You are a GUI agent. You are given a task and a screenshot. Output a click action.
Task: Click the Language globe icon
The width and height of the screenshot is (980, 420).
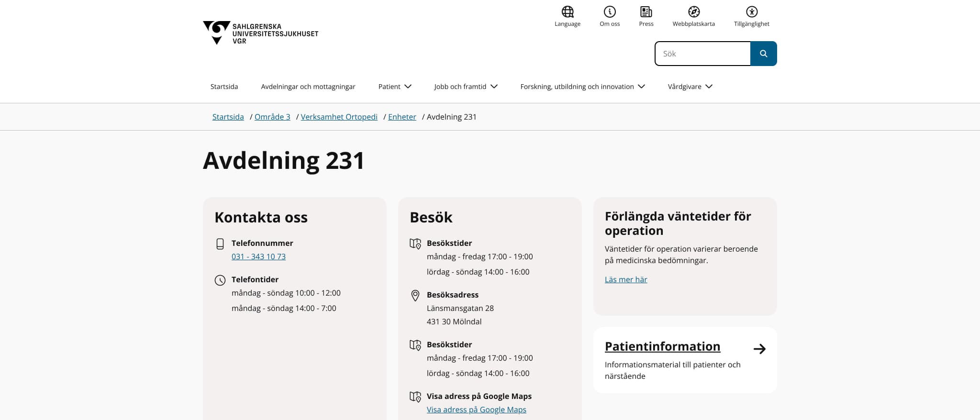(x=568, y=12)
